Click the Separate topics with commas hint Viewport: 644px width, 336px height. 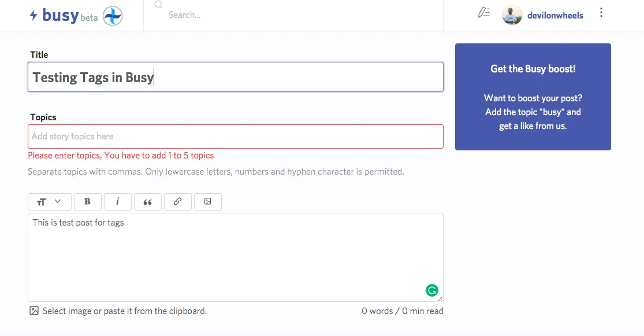216,172
